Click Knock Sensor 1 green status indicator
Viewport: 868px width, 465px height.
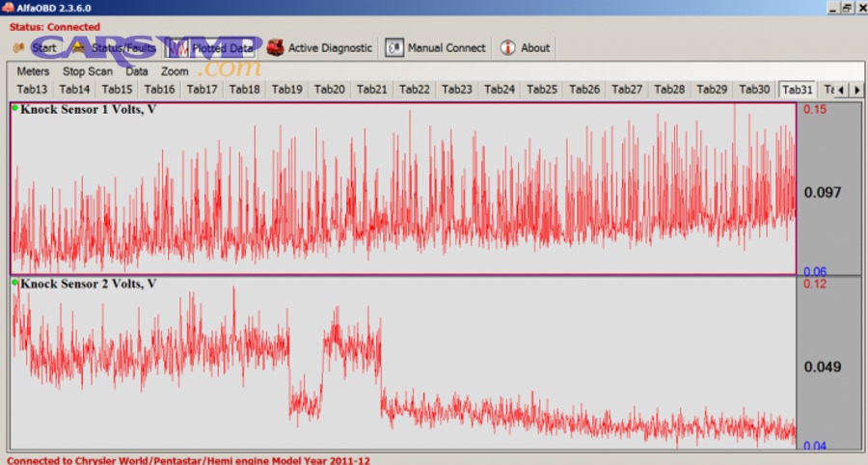[x=15, y=108]
